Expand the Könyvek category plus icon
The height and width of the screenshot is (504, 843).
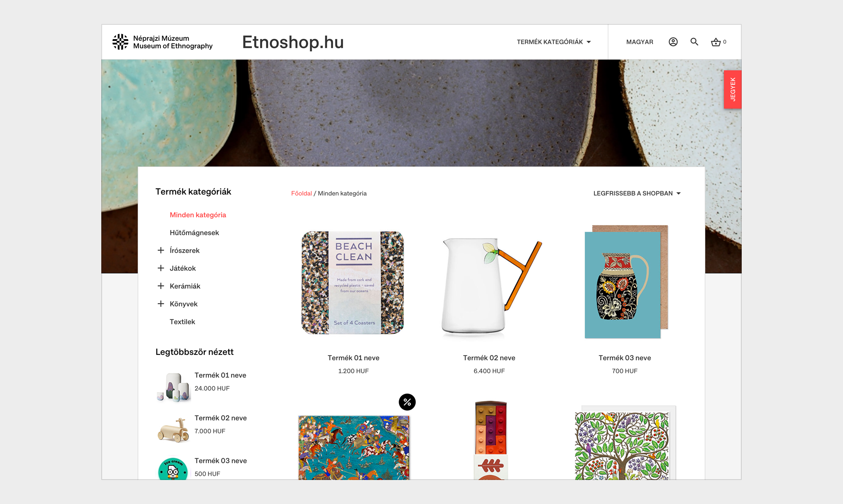[x=161, y=304]
